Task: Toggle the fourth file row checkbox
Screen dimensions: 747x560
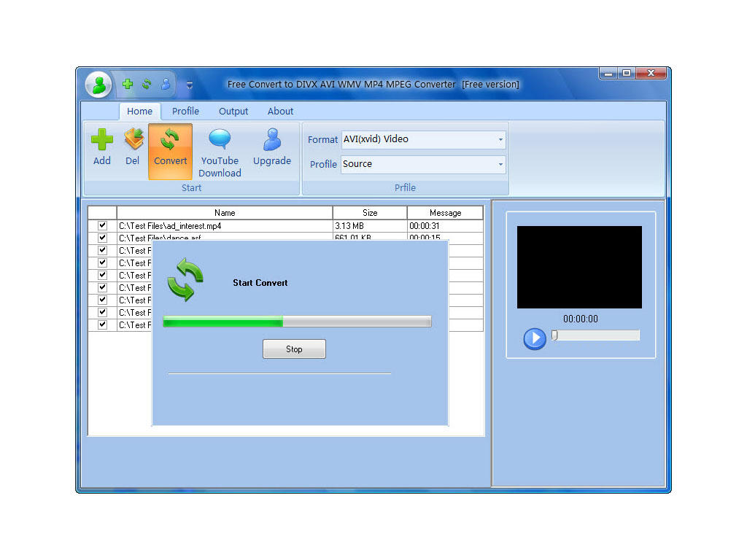Action: pos(102,262)
